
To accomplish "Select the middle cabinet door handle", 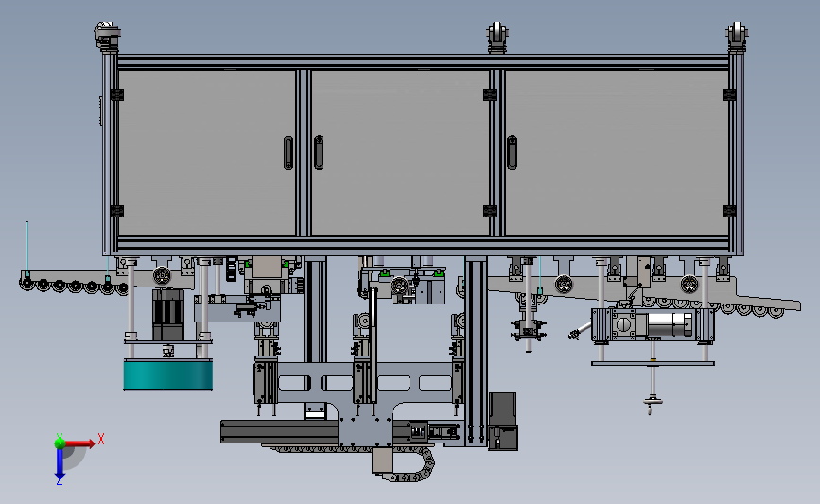I will [x=319, y=152].
